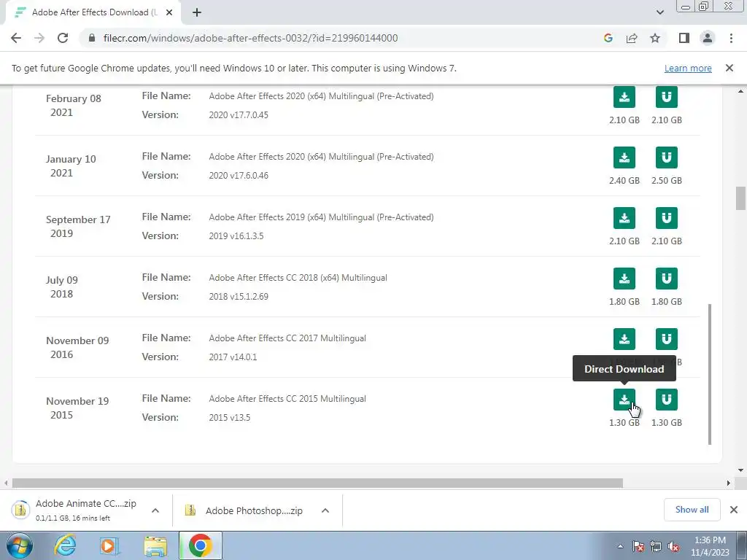Select date text 'February 08 2021'
The height and width of the screenshot is (560, 747).
click(74, 105)
